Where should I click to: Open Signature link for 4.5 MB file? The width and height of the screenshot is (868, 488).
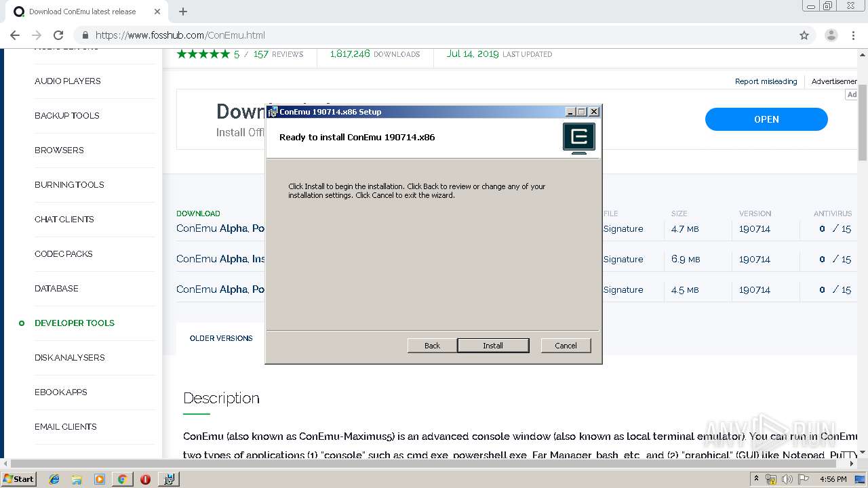(x=623, y=289)
